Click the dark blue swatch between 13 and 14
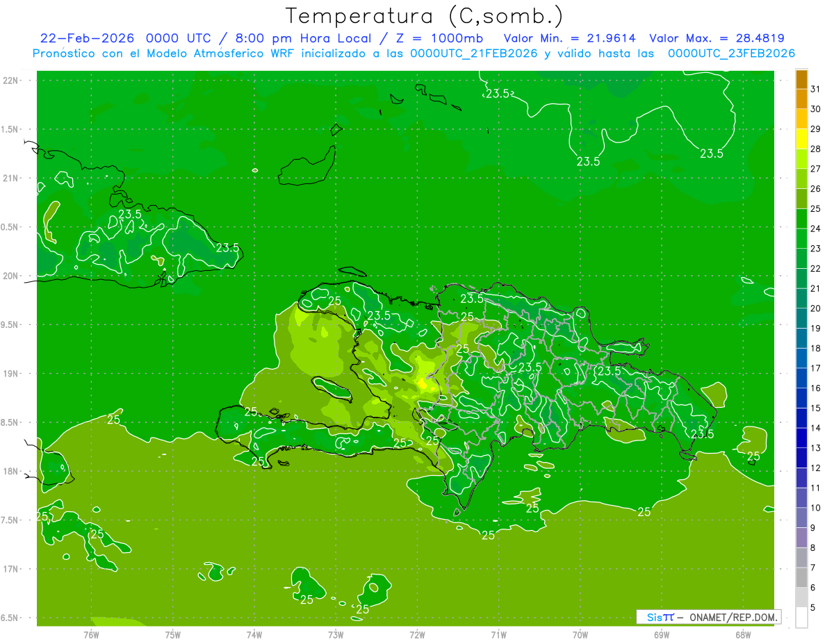Viewport: 834px width, 644px height. pos(801,438)
